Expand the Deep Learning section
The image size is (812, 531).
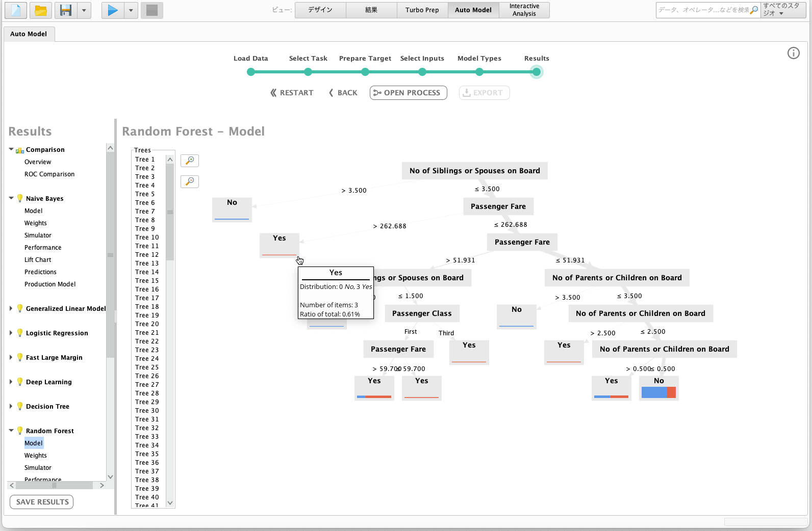coord(11,382)
